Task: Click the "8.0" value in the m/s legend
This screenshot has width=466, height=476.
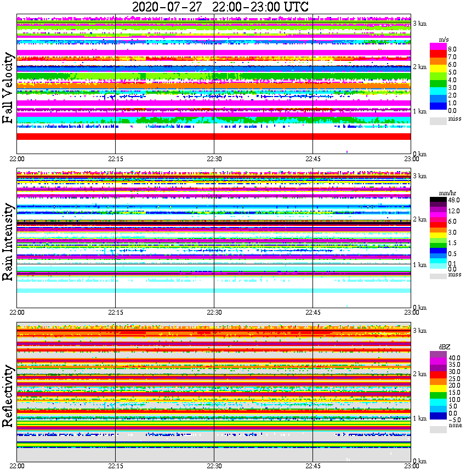Action: click(452, 49)
